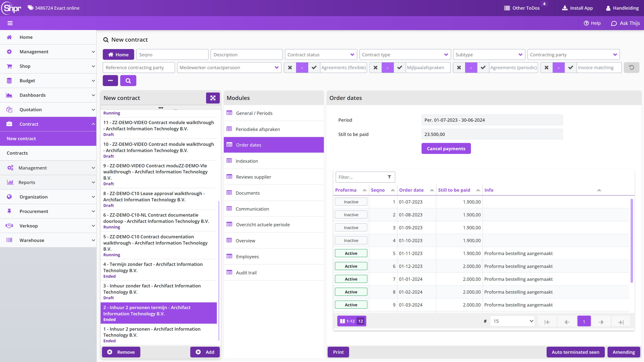Click the magnifier search button below filters
Screen dimensions: 644x362
[x=128, y=80]
